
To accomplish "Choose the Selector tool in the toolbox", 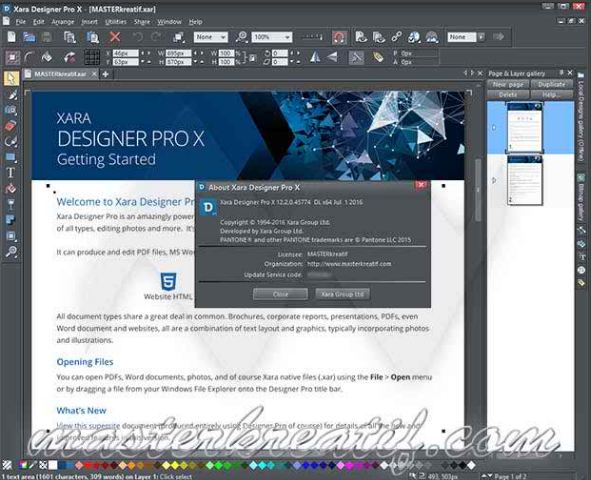I will pos(11,78).
